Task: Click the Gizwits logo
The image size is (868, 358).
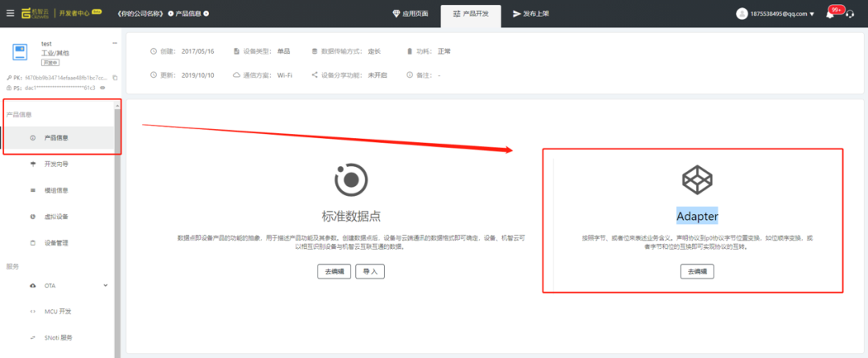Action: (x=35, y=14)
